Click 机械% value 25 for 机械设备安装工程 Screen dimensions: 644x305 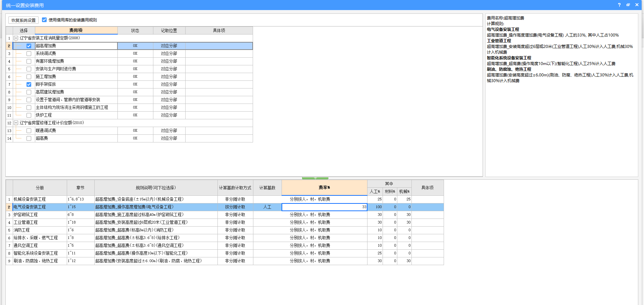pos(404,199)
